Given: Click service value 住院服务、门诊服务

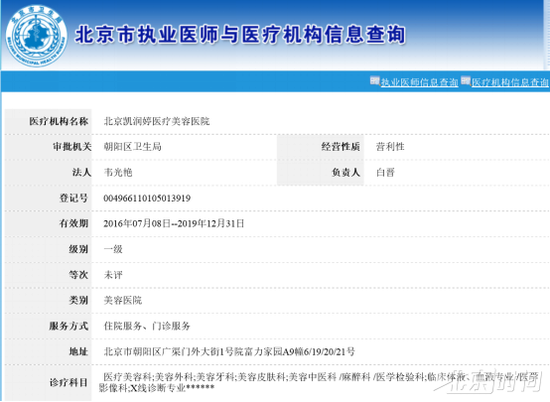Looking at the screenshot, I should pos(147,326).
